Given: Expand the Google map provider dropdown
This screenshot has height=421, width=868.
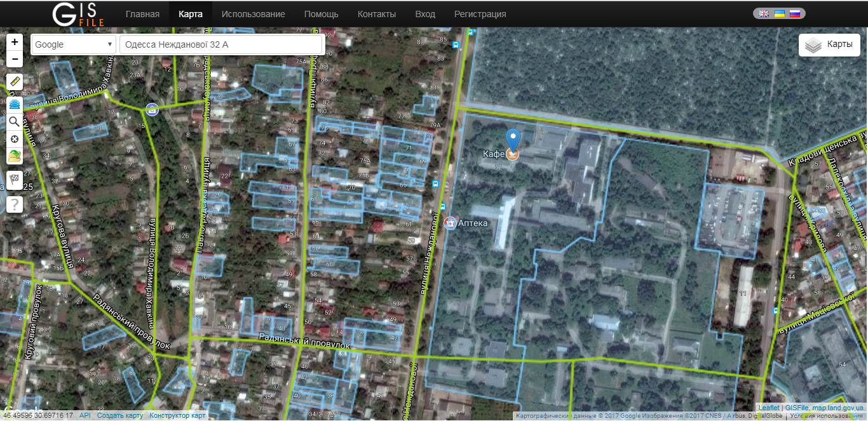Looking at the screenshot, I should [x=73, y=44].
